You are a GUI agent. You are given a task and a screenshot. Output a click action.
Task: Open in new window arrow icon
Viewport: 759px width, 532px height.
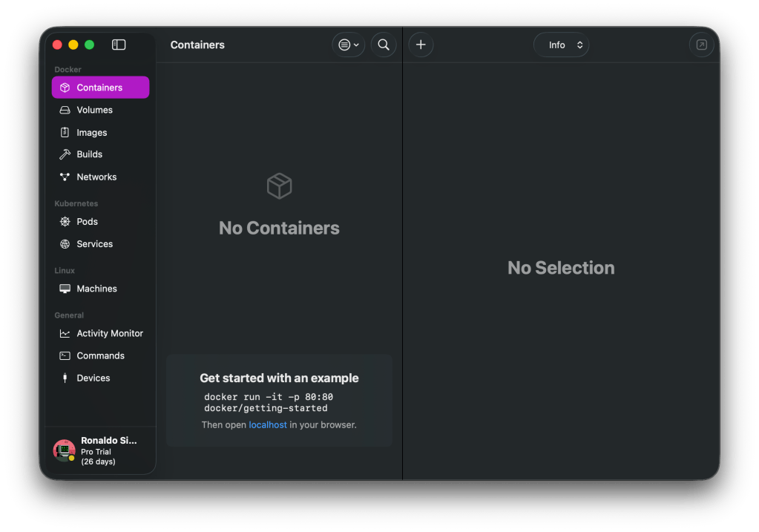(701, 45)
